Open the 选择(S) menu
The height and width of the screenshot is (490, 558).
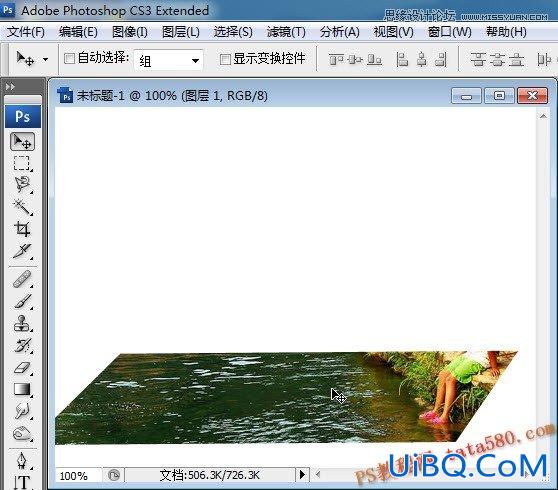point(233,32)
